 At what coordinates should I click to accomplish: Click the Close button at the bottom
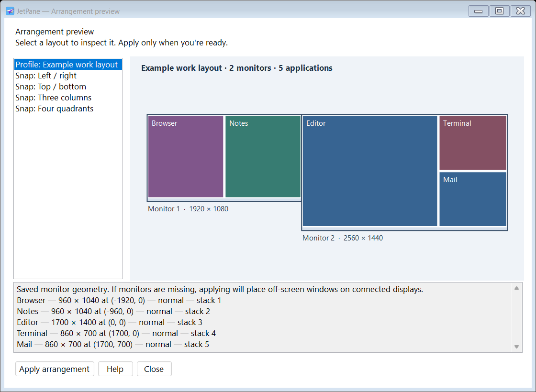154,369
